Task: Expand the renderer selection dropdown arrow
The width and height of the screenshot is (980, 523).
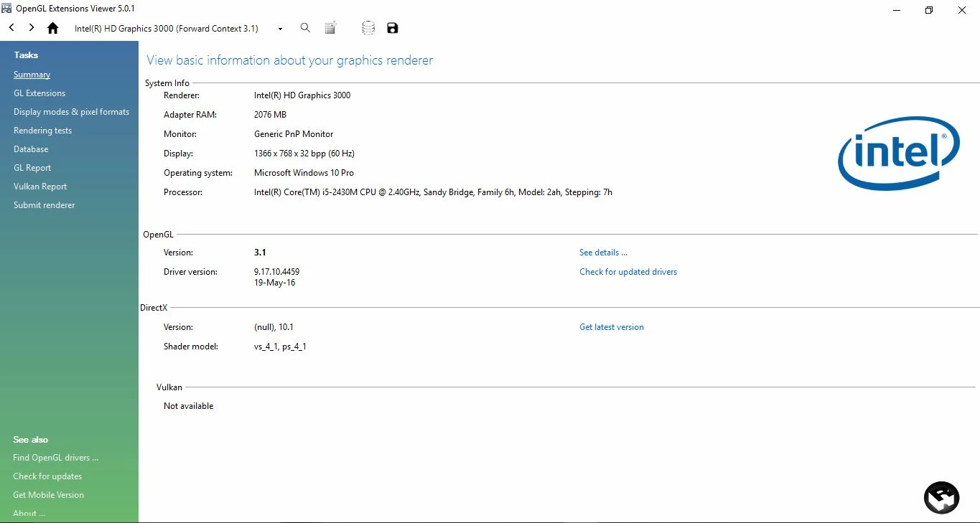Action: pos(280,29)
